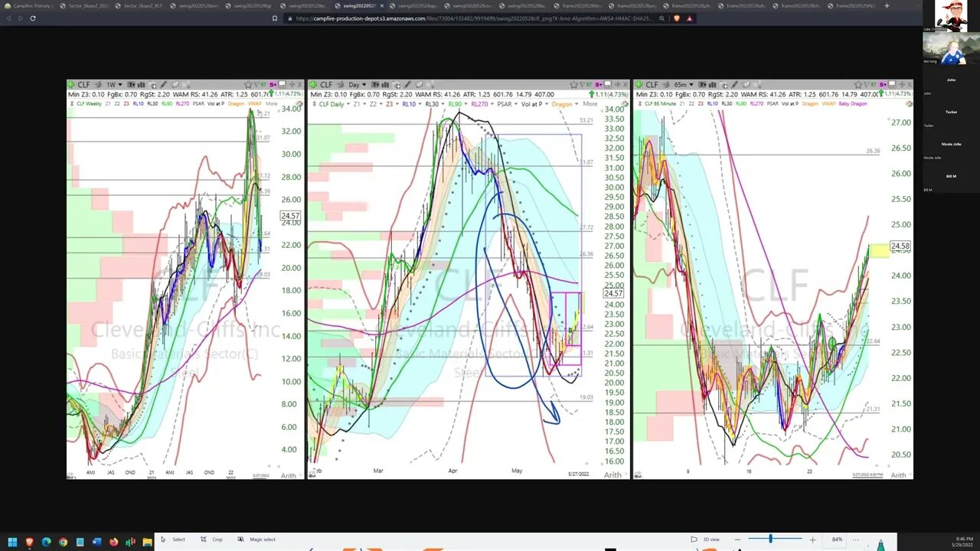
Task: Launch Brave from the taskbar
Action: point(29,542)
